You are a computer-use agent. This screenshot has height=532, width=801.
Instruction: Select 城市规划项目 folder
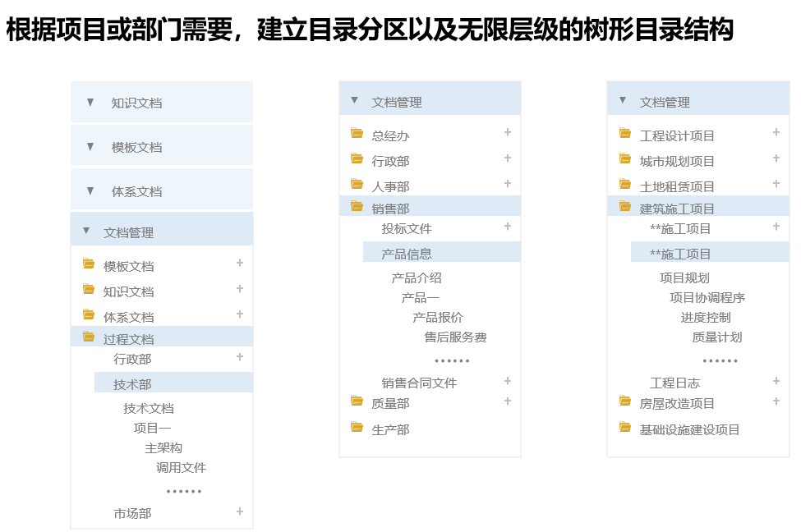pos(677,162)
